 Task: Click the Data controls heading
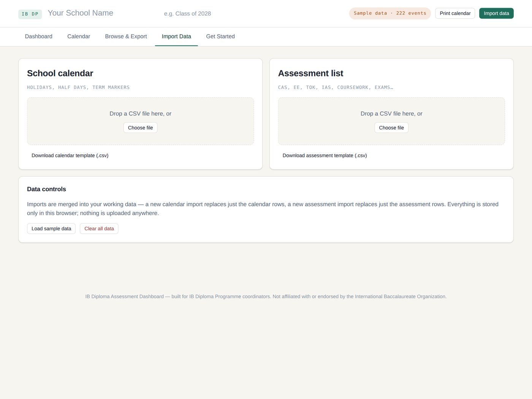click(x=46, y=189)
